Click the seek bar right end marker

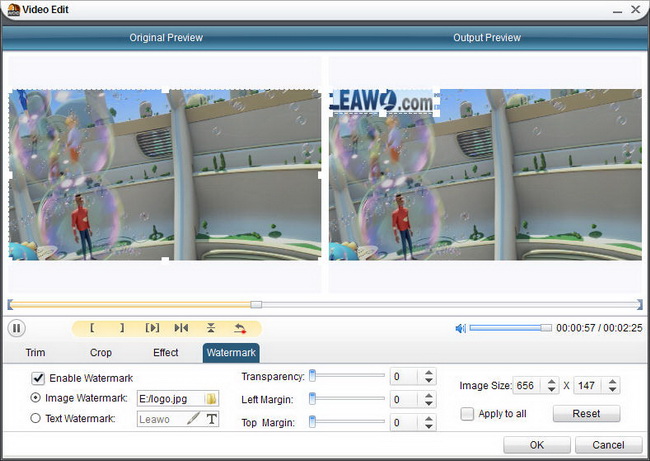640,305
